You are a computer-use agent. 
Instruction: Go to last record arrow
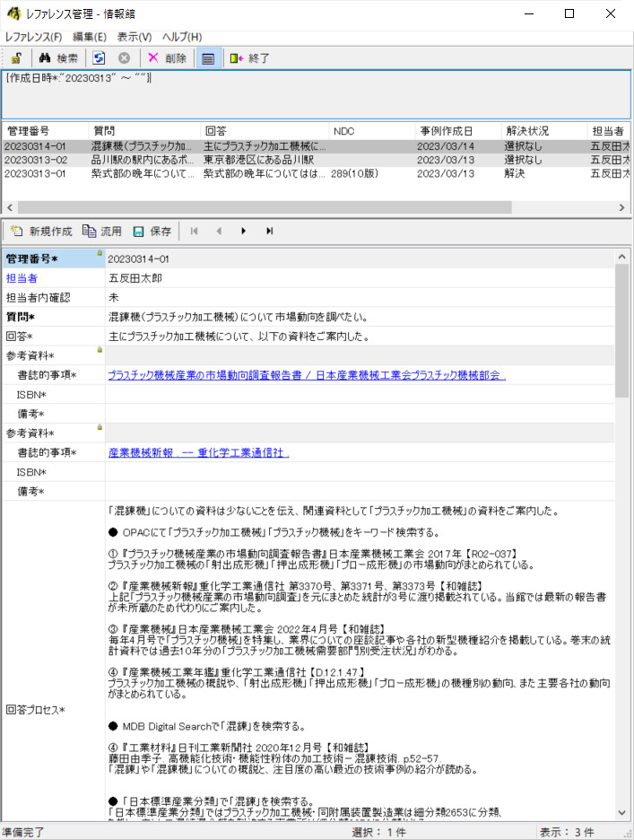(x=269, y=231)
